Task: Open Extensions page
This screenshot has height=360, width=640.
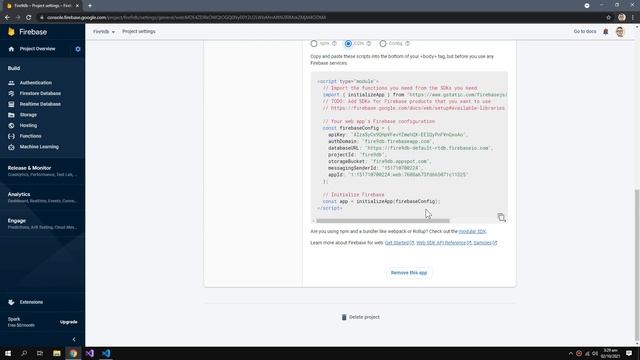Action: 31,302
